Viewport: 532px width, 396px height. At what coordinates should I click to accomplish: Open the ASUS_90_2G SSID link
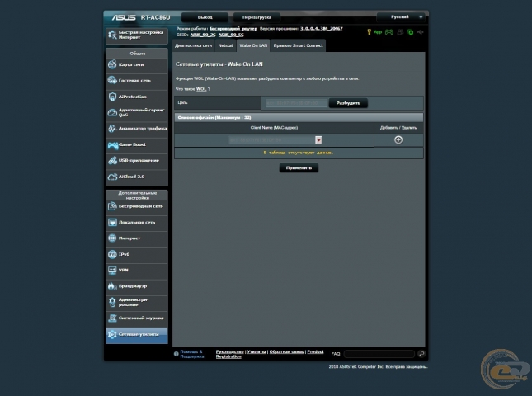203,35
